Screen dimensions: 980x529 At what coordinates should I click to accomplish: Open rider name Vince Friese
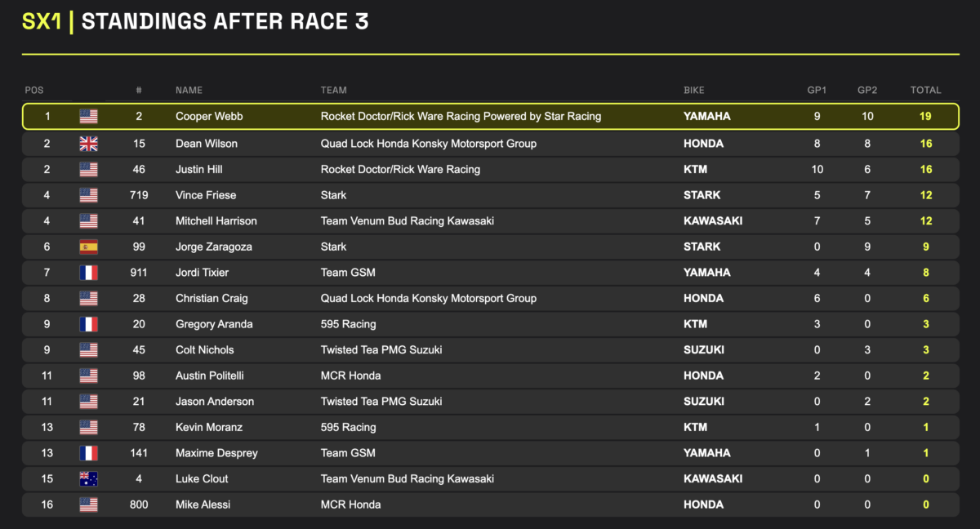tap(204, 195)
